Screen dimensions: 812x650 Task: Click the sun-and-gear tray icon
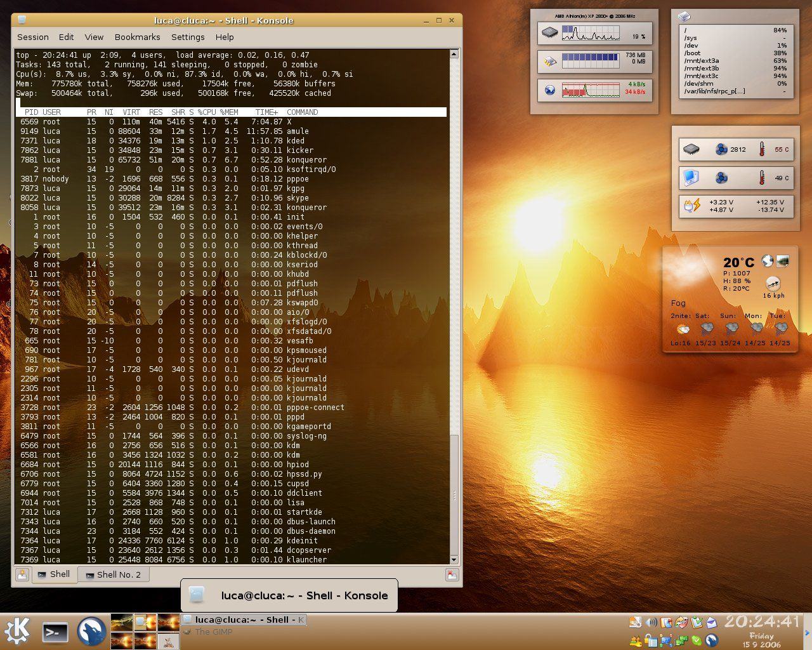[x=635, y=623]
